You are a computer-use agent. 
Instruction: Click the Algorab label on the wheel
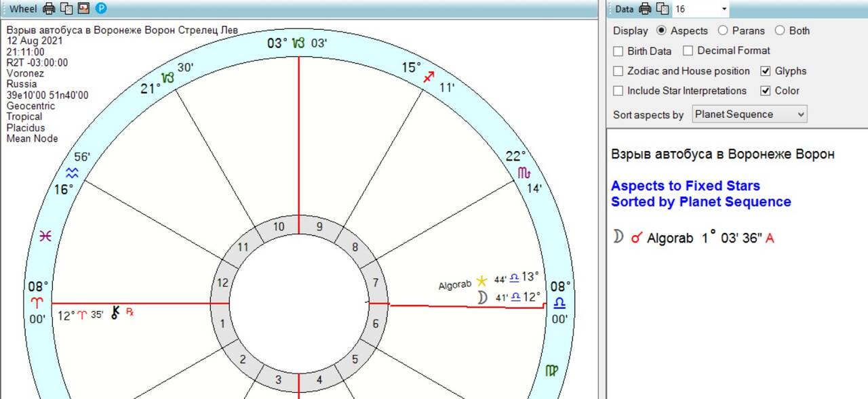(x=454, y=285)
